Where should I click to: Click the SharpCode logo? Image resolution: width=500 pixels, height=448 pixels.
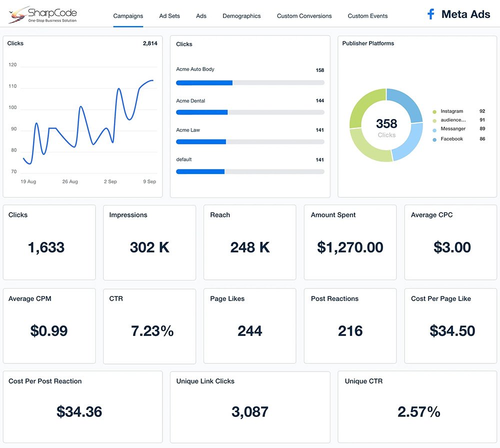point(42,15)
